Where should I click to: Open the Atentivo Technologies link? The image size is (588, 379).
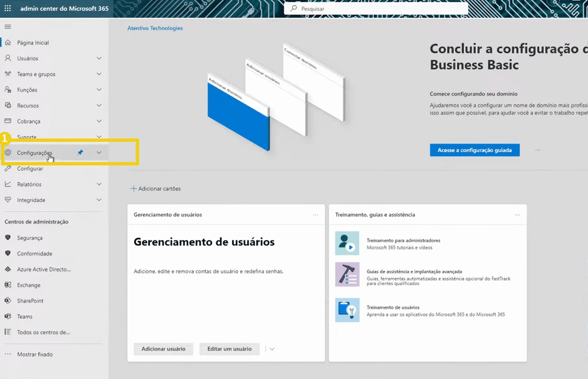click(x=155, y=28)
